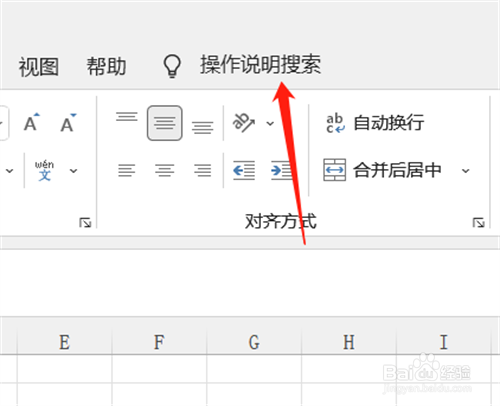Apply bottom vertical alignment
Viewport: 500px width, 406px height.
tap(202, 128)
